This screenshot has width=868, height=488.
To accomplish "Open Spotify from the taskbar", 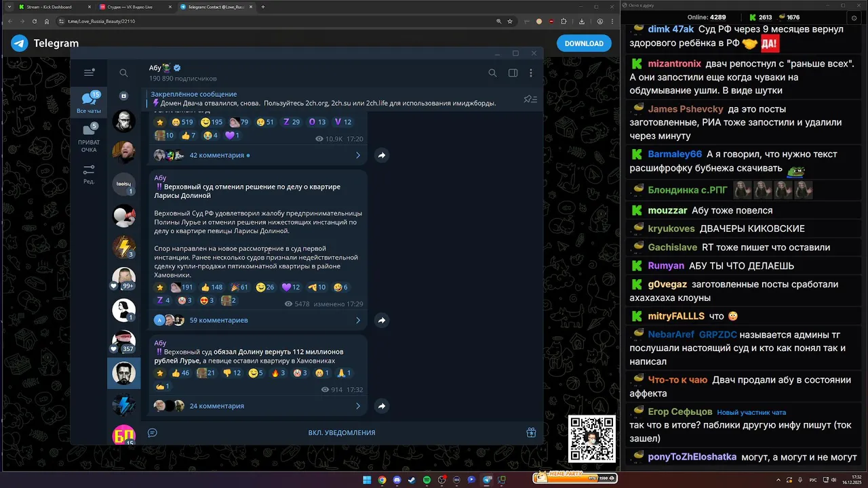I will [x=427, y=480].
